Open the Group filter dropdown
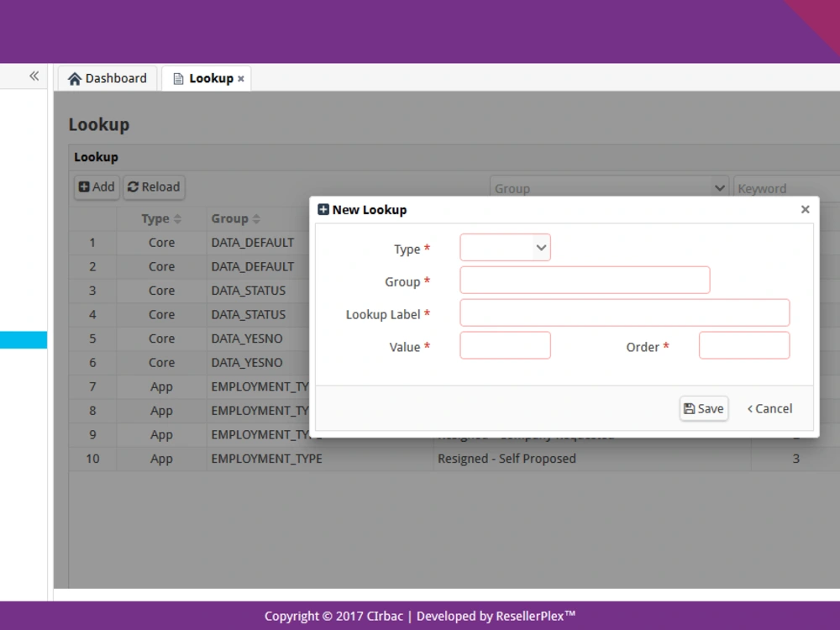Screen dimensions: 840x630 coord(609,188)
